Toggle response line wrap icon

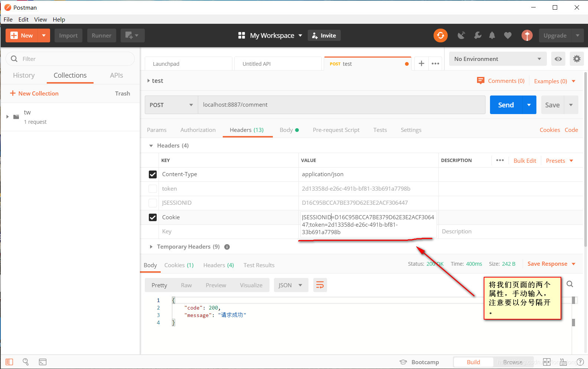320,285
